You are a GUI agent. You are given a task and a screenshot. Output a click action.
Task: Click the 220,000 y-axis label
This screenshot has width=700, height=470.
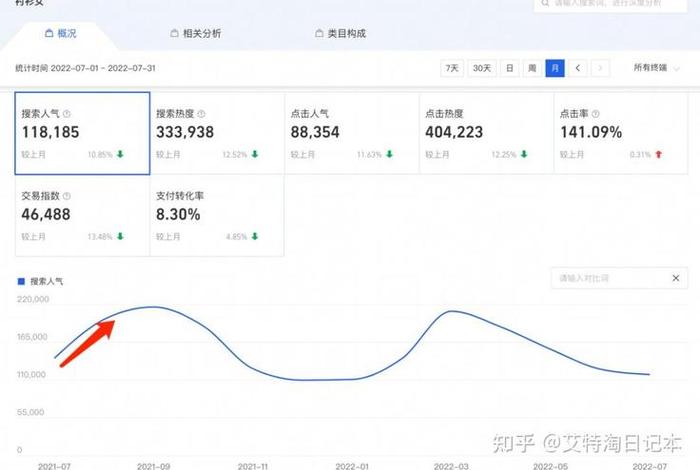click(33, 299)
